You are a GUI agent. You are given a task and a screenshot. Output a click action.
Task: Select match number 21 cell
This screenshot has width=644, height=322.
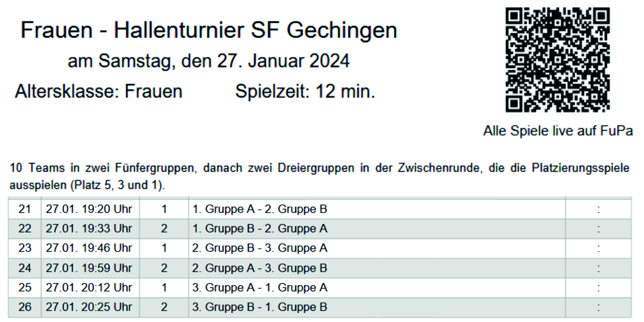25,209
